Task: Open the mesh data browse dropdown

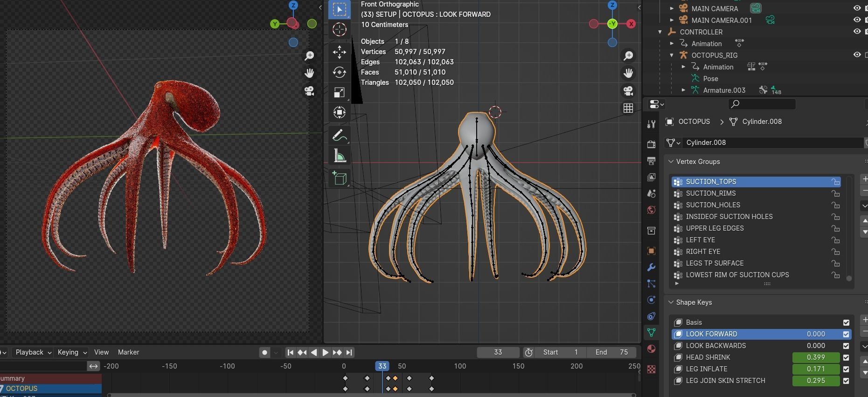Action: [x=674, y=143]
